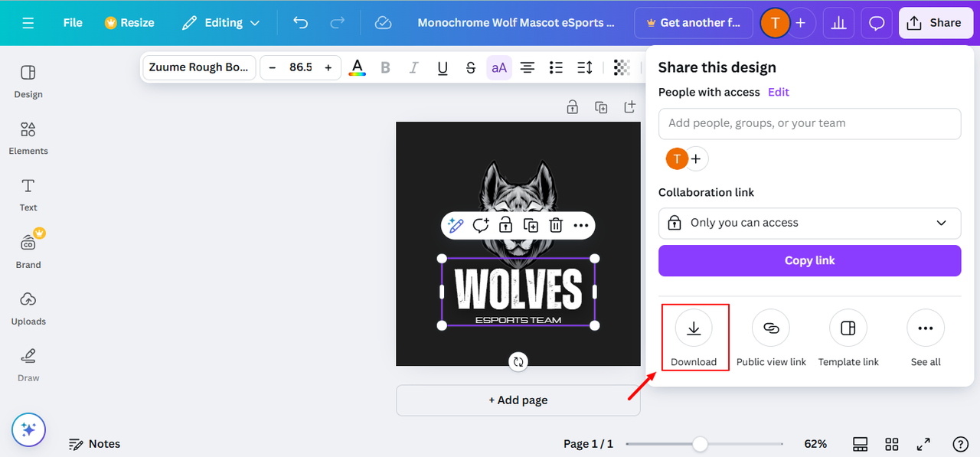Redo the last action
980x457 pixels.
click(x=337, y=23)
